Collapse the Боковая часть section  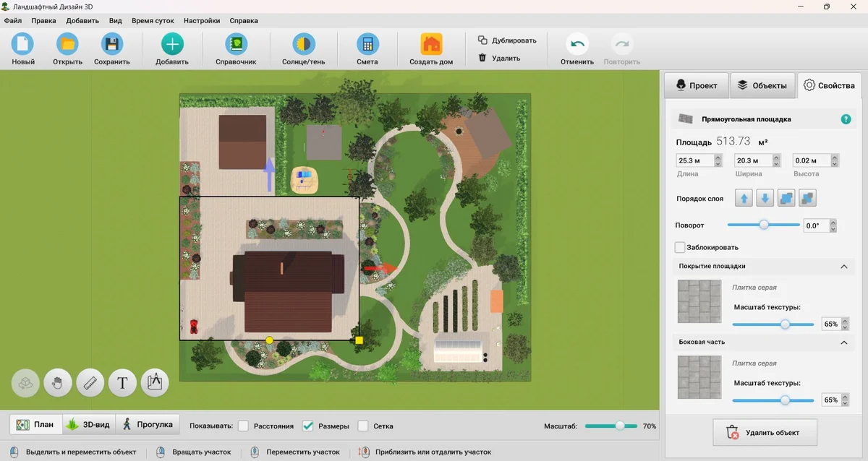[x=843, y=342]
